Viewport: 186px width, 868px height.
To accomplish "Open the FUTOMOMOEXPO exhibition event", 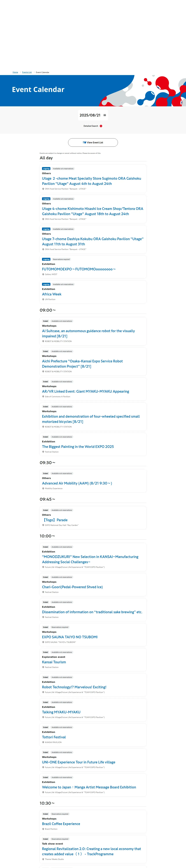I will 79,269.
